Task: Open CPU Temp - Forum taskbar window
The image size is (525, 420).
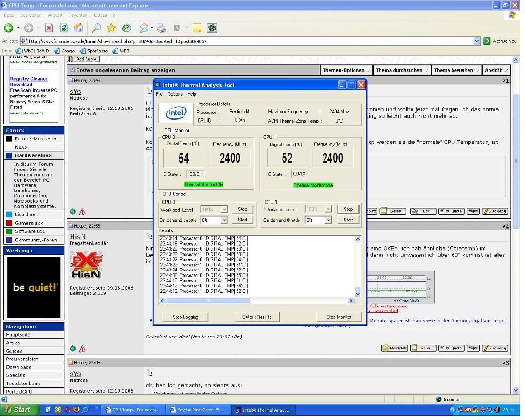Action: point(134,410)
